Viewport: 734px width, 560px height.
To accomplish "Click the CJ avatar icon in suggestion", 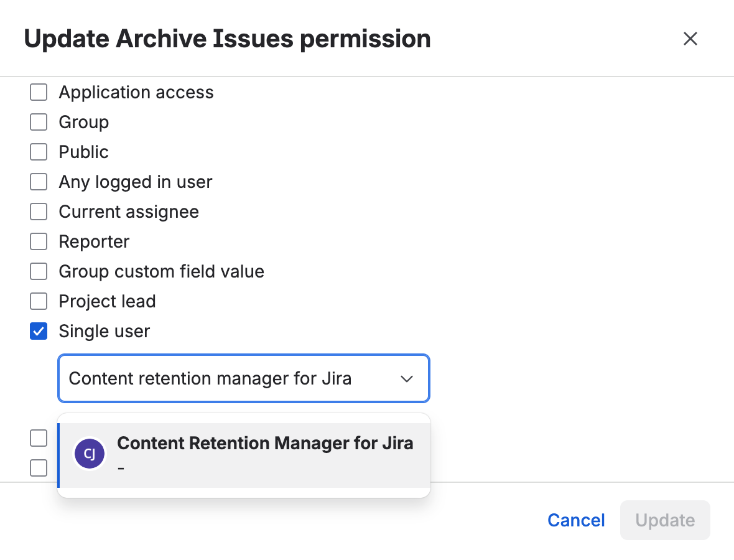I will coord(90,453).
